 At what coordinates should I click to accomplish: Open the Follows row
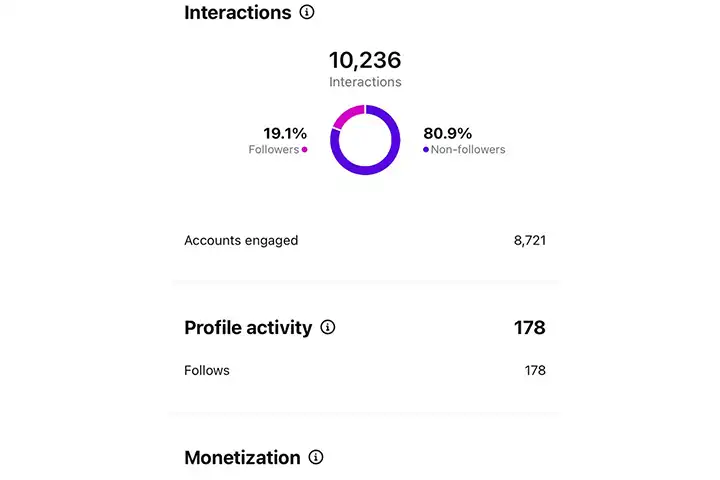207,370
